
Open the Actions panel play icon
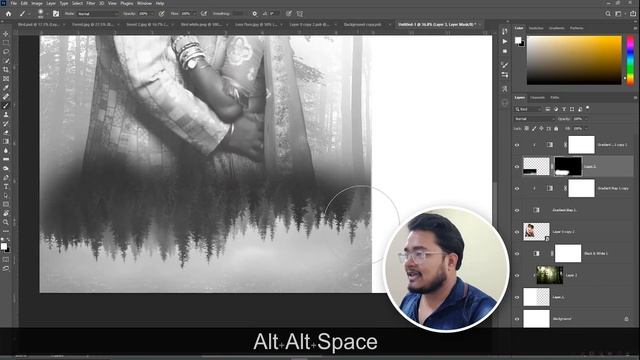pyautogui.click(x=505, y=41)
